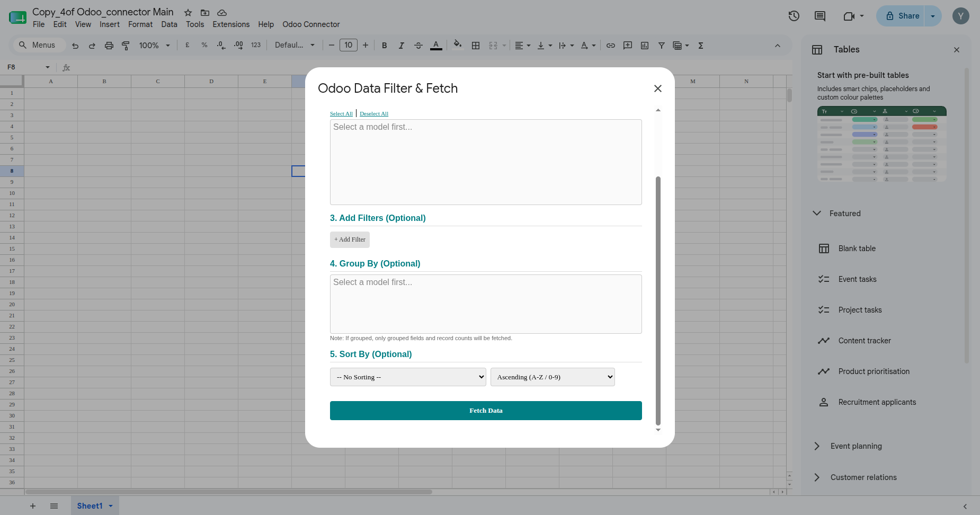Click the Share button
980x515 pixels.
[901, 16]
